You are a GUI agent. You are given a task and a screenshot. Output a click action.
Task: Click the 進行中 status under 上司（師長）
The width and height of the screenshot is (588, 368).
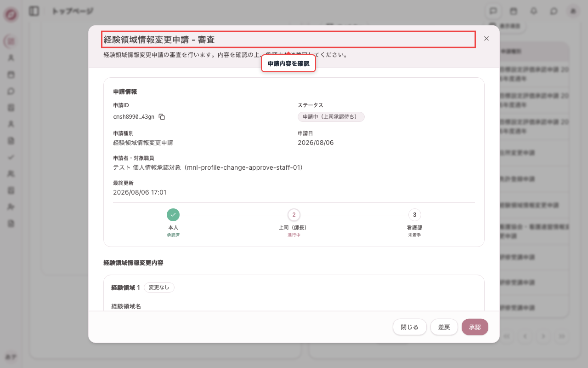pos(294,235)
